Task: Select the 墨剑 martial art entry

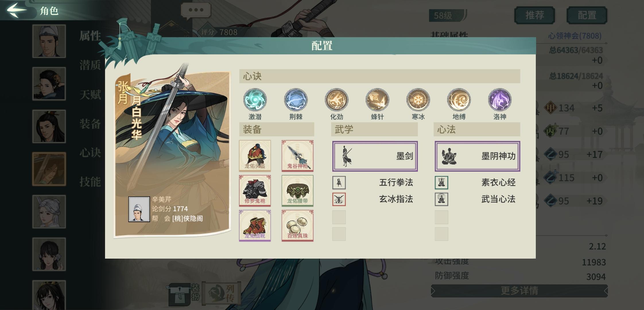Action: pos(375,156)
